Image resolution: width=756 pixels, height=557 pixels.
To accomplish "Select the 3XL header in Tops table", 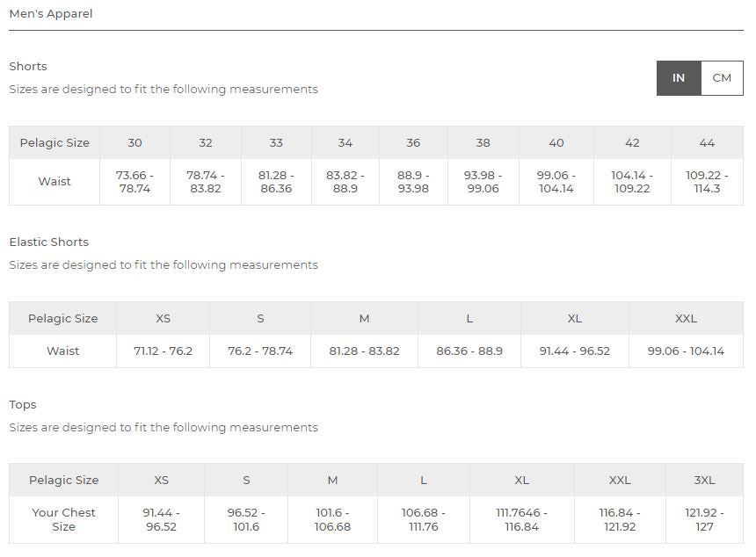I will tap(704, 481).
